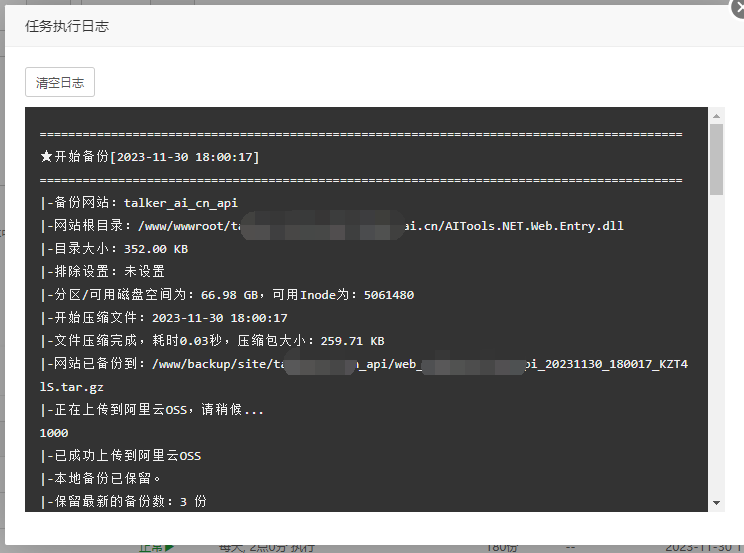Click the log scrollbar thumb
Image resolution: width=744 pixels, height=553 pixels.
716,159
